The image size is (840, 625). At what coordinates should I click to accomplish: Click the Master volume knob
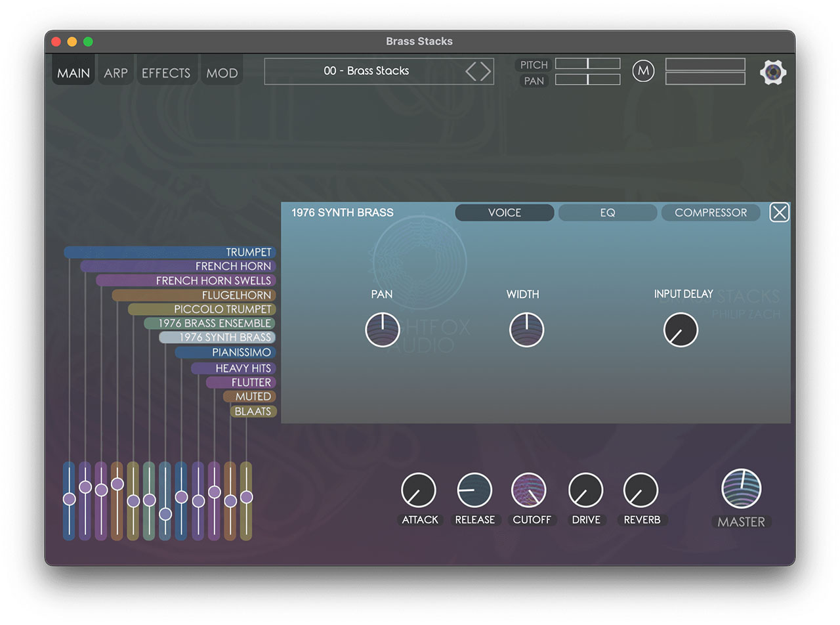[741, 489]
